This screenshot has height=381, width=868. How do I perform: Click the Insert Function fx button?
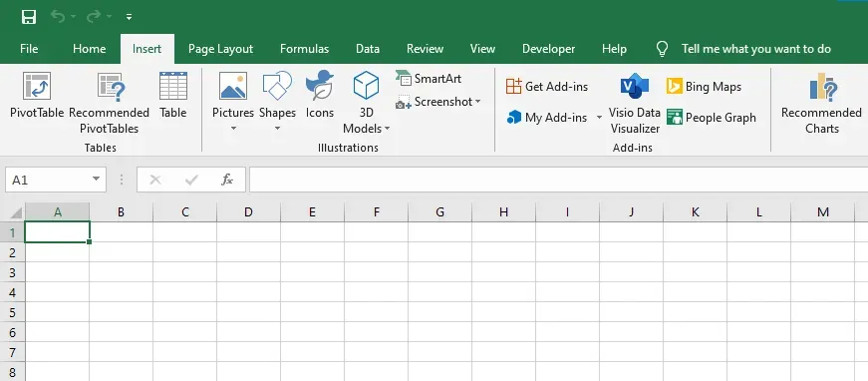point(227,180)
